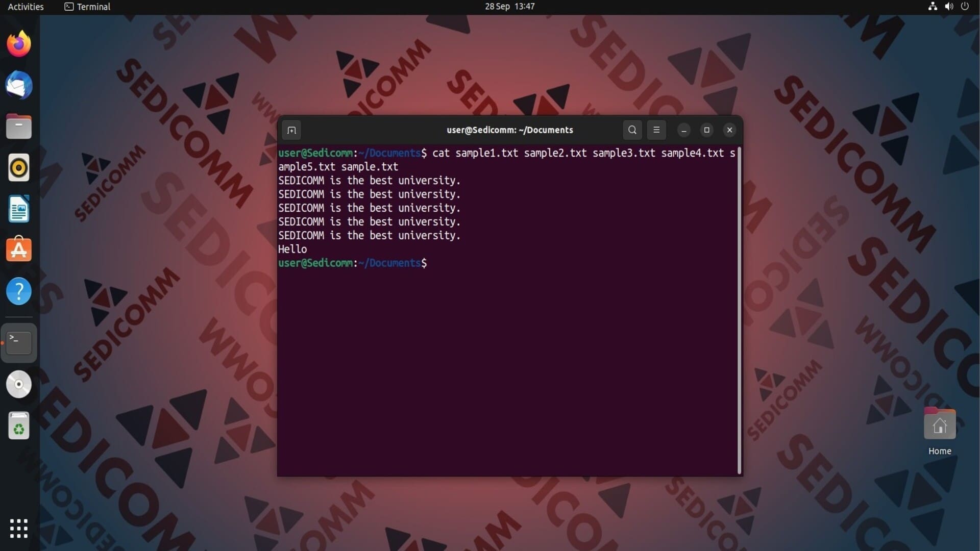980x551 pixels.
Task: Click the first 'SEDICOMM is the best university.' line
Action: tap(369, 181)
